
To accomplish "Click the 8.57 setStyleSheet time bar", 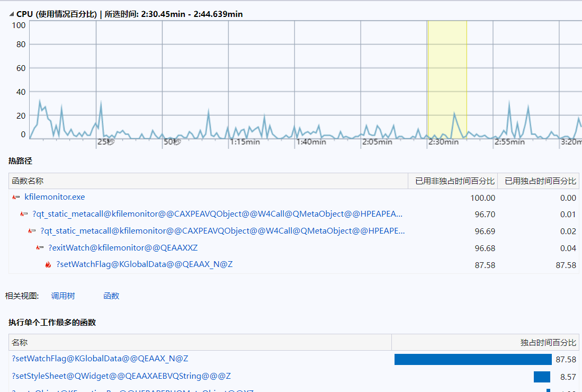I will pyautogui.click(x=542, y=377).
